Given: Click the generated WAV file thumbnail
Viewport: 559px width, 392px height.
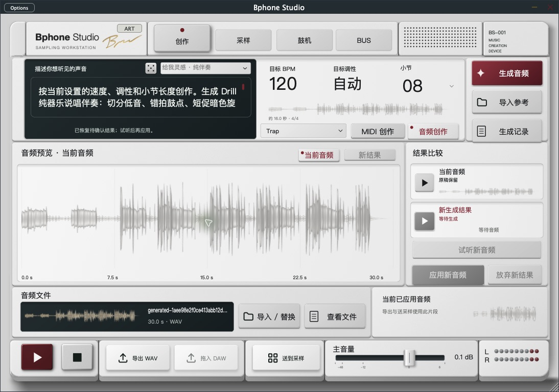Looking at the screenshot, I should coord(81,315).
